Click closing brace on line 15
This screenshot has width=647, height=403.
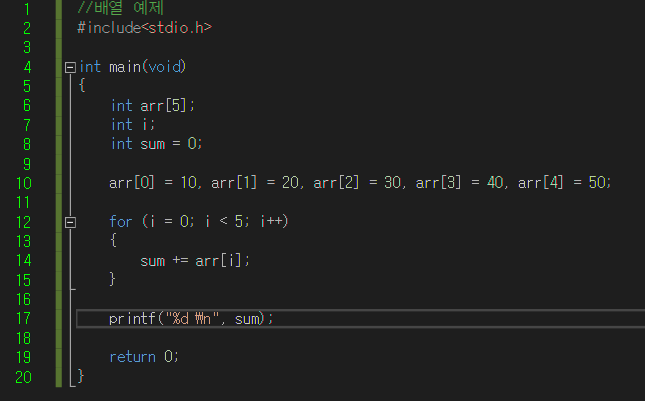[x=113, y=279]
